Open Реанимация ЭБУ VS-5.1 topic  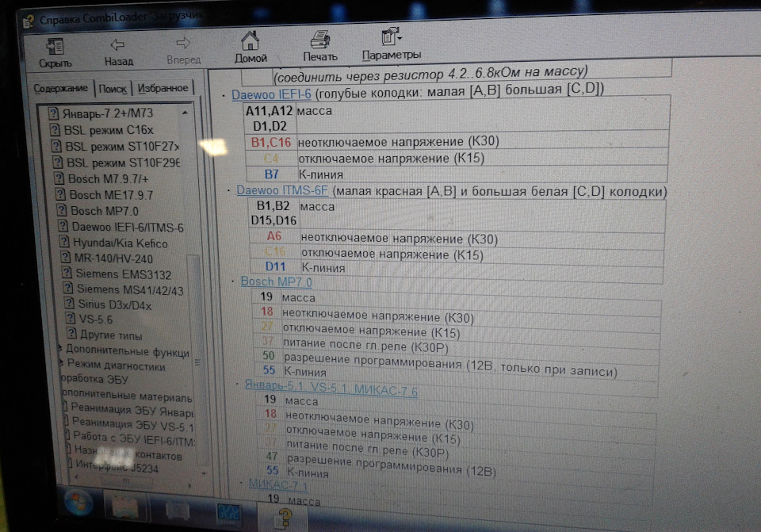[133, 425]
